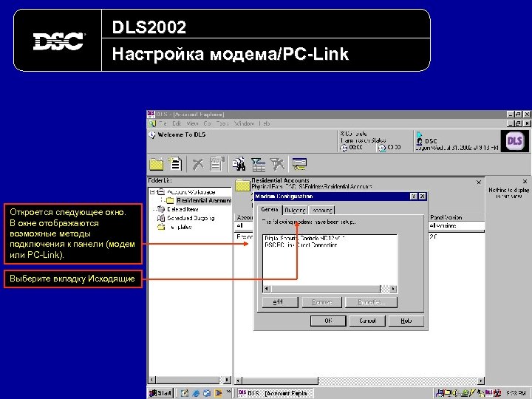Click the system tray clock

(x=516, y=393)
